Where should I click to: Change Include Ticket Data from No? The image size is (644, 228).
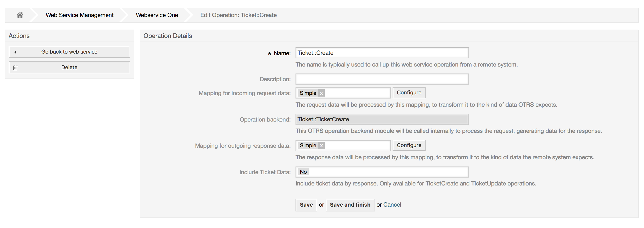click(x=382, y=172)
